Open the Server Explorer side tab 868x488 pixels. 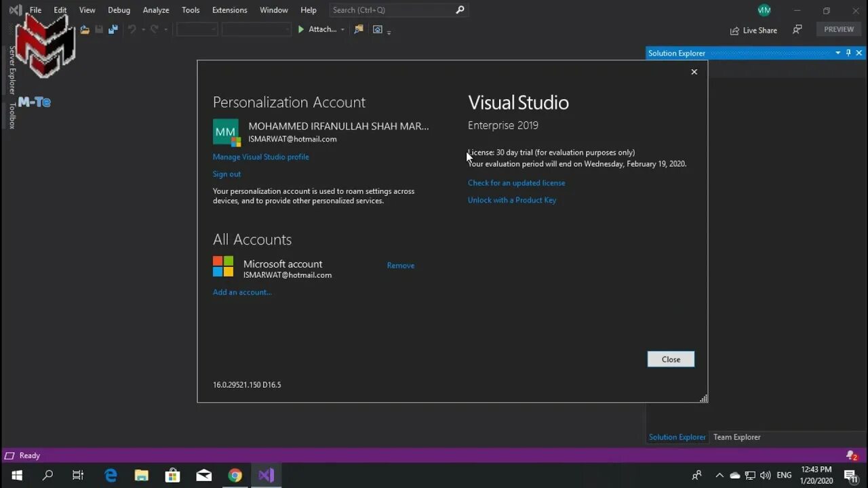click(12, 70)
